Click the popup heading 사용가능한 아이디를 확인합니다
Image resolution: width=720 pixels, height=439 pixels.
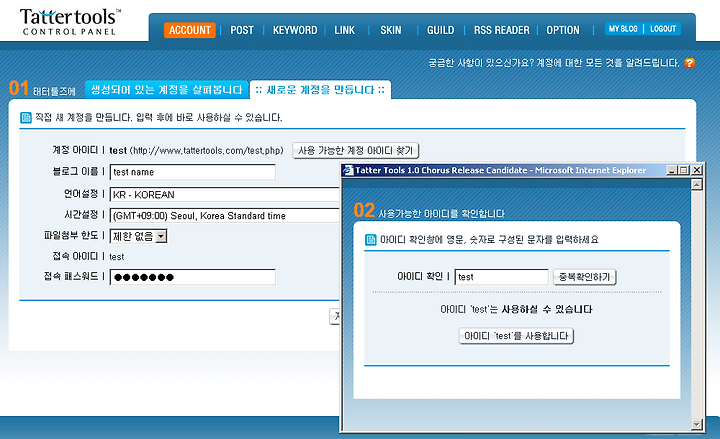click(x=441, y=214)
